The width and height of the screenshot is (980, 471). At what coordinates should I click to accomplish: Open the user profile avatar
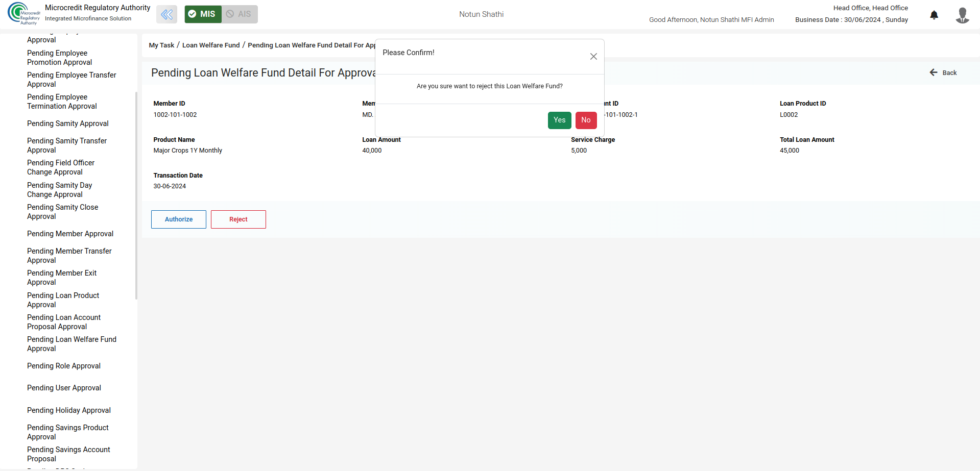pyautogui.click(x=962, y=15)
